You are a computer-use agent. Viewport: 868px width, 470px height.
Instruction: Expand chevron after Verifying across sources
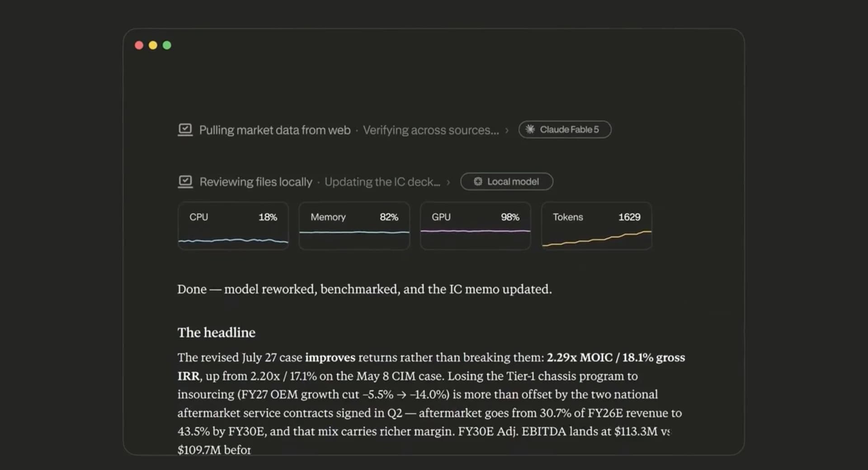point(507,130)
